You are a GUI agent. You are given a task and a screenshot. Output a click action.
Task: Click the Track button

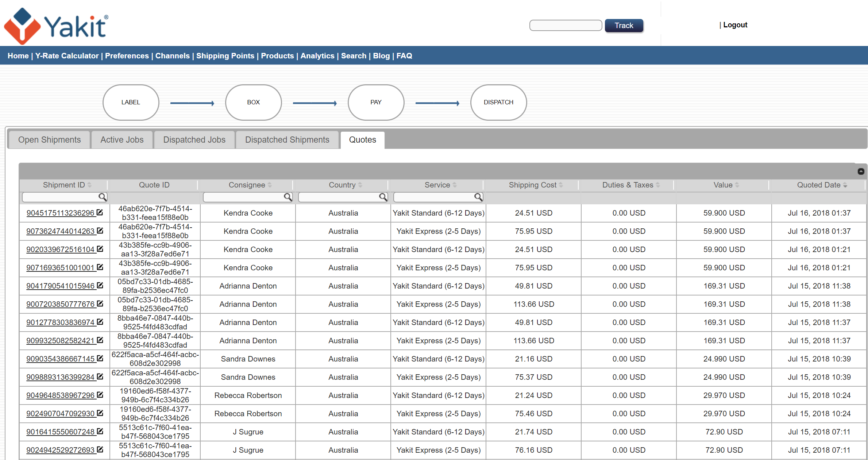click(624, 26)
